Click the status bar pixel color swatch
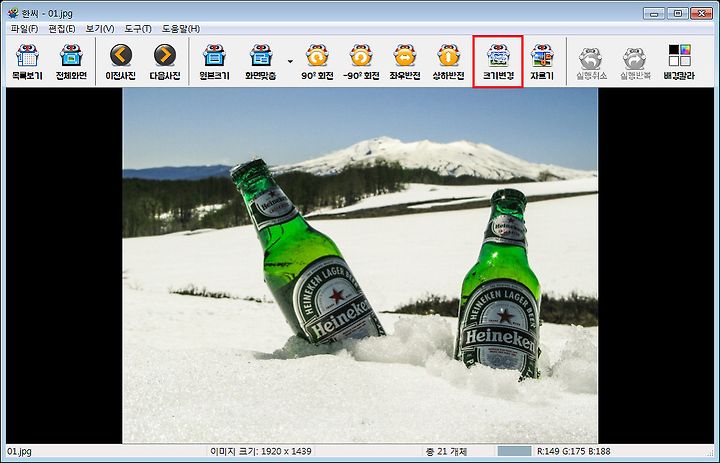This screenshot has height=463, width=720. click(x=514, y=451)
